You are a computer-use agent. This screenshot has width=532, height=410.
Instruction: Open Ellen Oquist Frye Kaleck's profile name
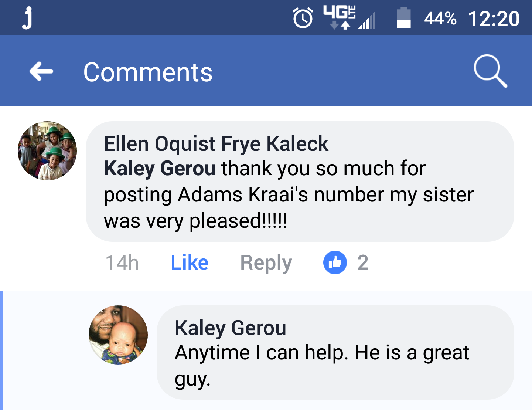pos(216,144)
